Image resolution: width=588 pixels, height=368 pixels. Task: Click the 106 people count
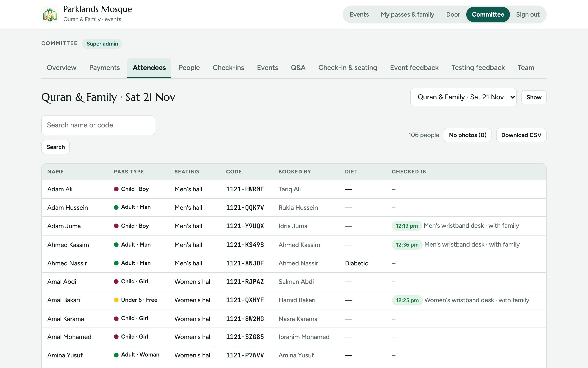pyautogui.click(x=424, y=135)
